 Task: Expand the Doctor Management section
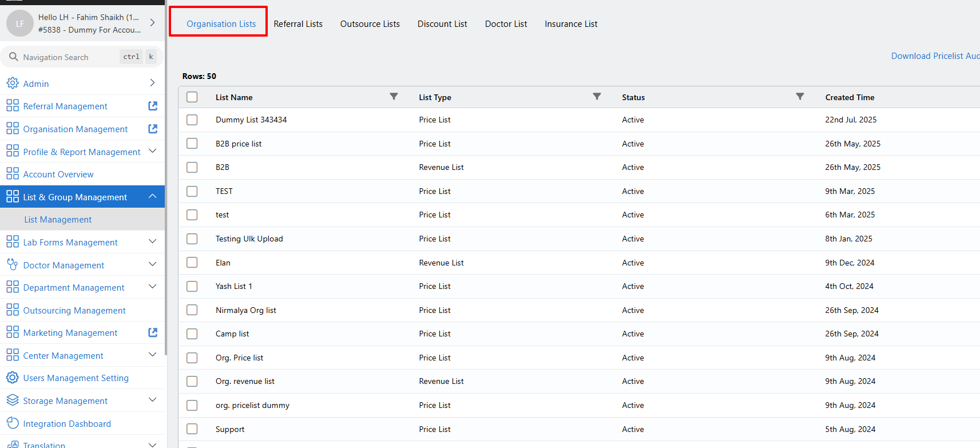click(x=152, y=264)
